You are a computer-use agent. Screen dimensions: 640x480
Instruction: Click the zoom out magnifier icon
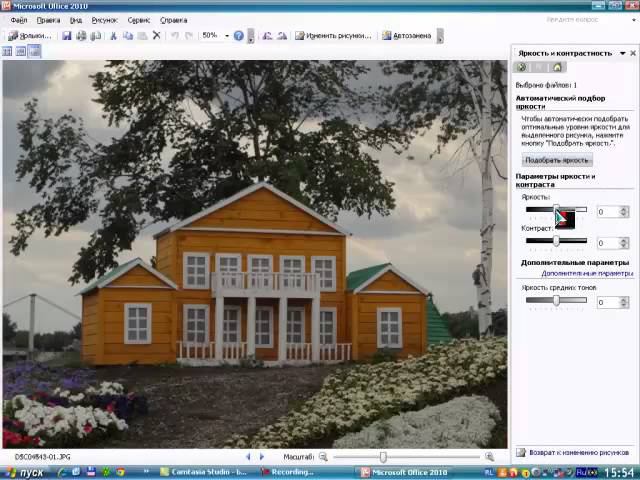[323, 457]
